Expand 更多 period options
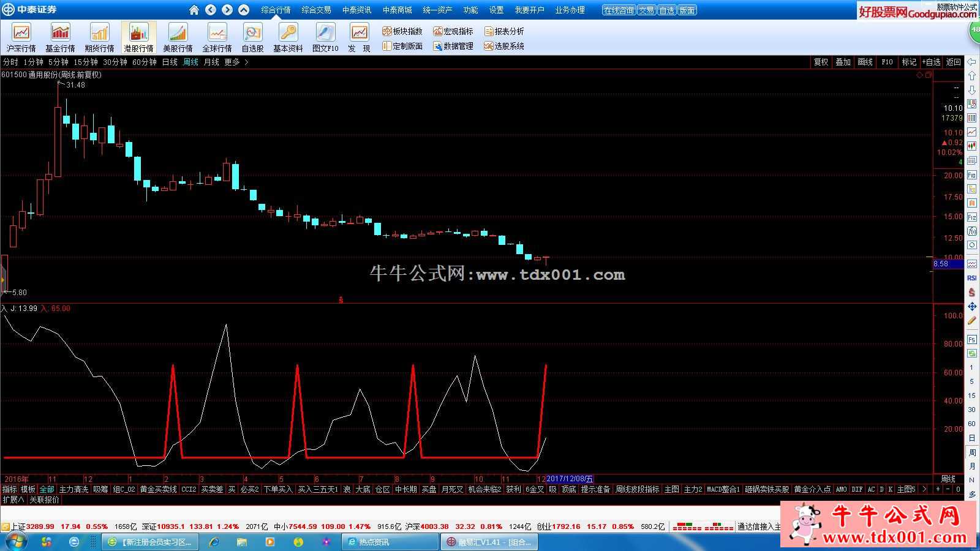 point(236,62)
